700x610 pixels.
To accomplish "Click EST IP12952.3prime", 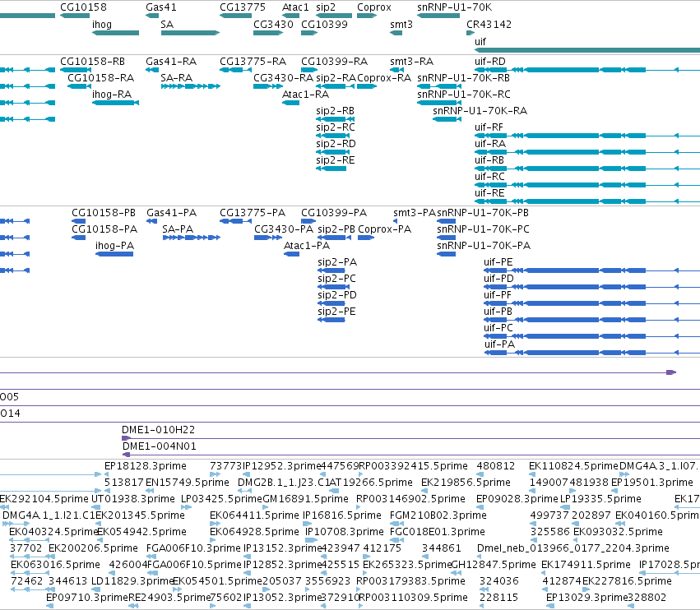I will coord(246,474).
